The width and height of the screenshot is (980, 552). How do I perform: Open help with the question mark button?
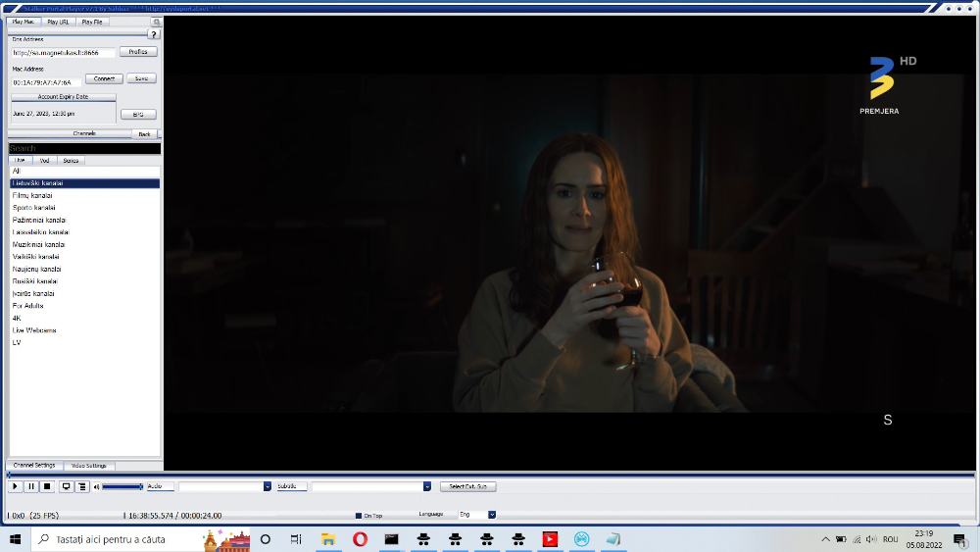154,34
